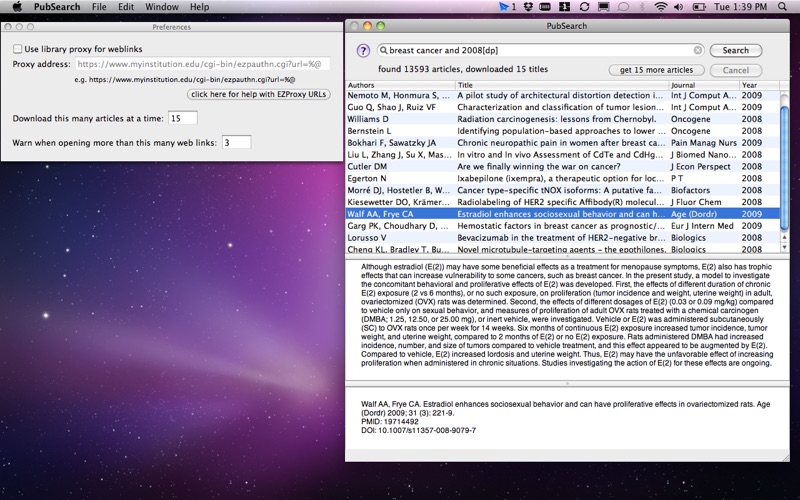
Task: Click the splitter handle below results list
Action: 567,256
